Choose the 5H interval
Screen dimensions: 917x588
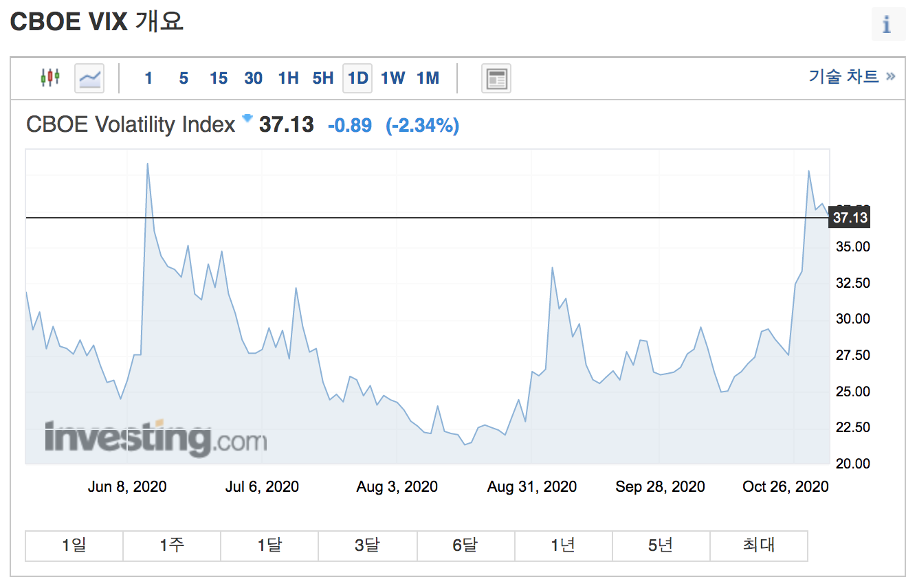323,78
